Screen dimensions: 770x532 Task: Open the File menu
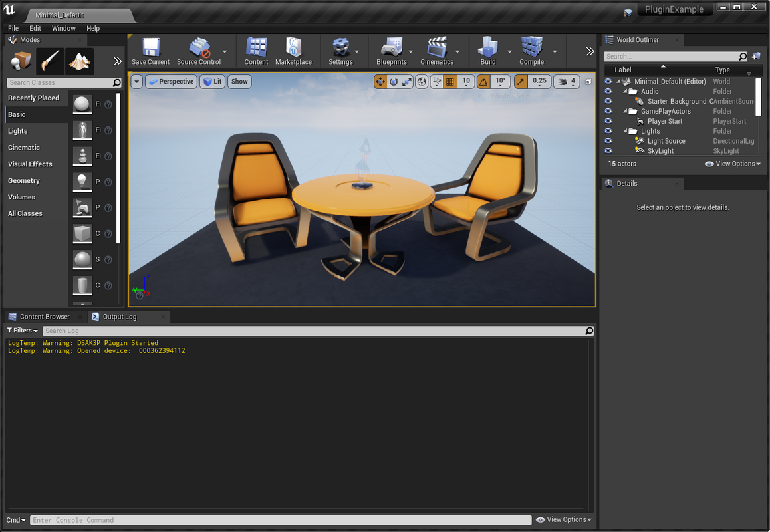[x=13, y=28]
